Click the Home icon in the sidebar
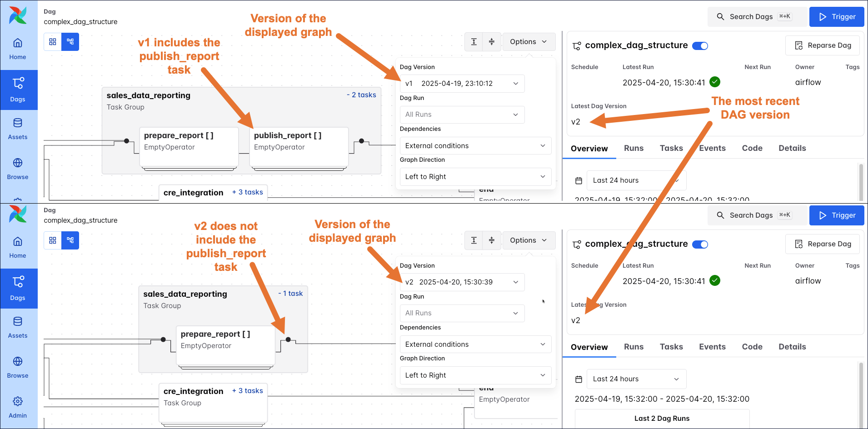868x429 pixels. pos(18,47)
